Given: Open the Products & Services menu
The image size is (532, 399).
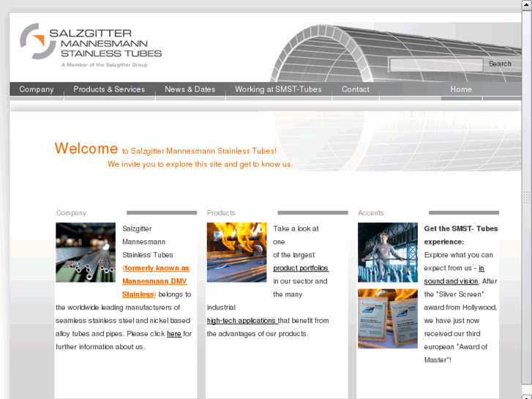Looking at the screenshot, I should tap(109, 89).
